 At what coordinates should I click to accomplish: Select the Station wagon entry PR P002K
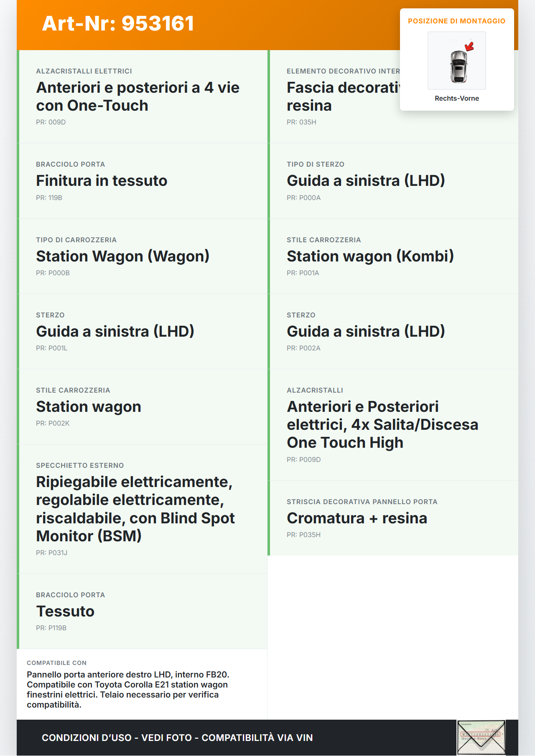89,406
